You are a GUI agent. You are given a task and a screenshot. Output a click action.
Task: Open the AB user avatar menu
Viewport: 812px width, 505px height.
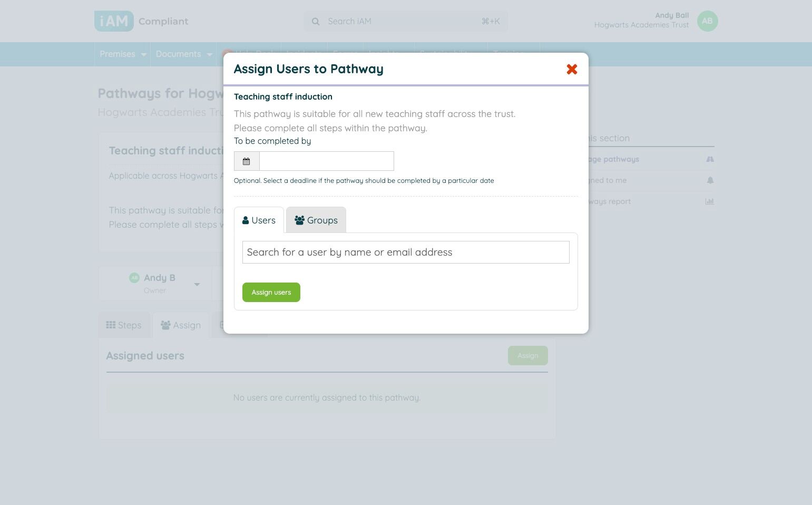tap(707, 21)
